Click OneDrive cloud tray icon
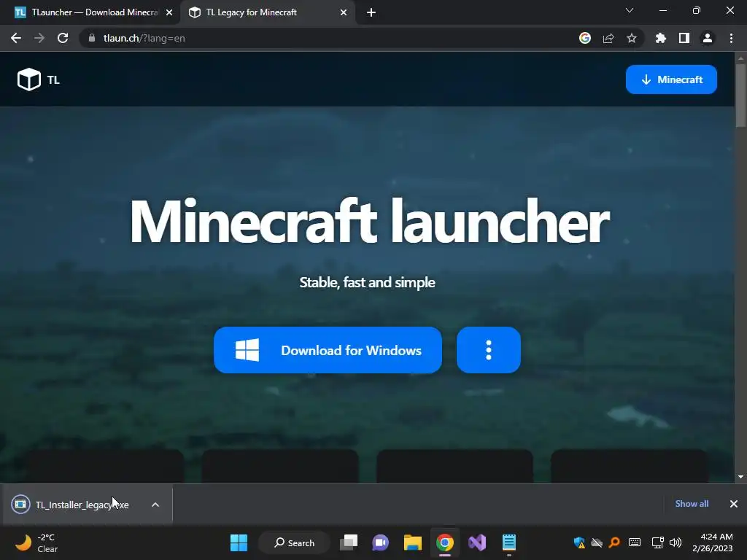 597,542
